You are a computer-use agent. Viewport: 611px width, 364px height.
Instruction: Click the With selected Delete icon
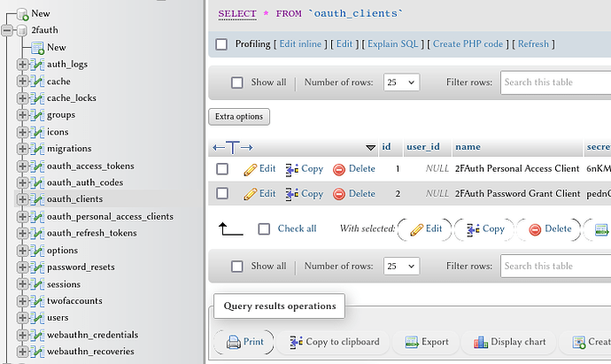(x=535, y=229)
